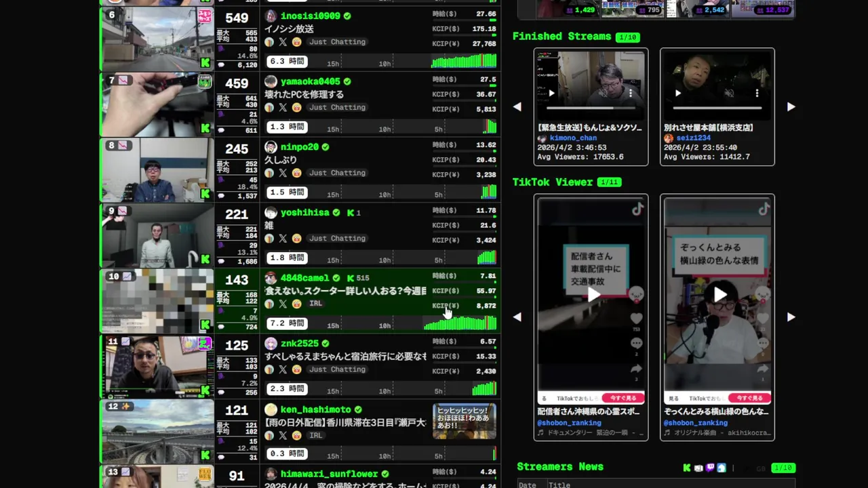Open the kimono_chan channel link
Image resolution: width=868 pixels, height=488 pixels.
[573, 138]
